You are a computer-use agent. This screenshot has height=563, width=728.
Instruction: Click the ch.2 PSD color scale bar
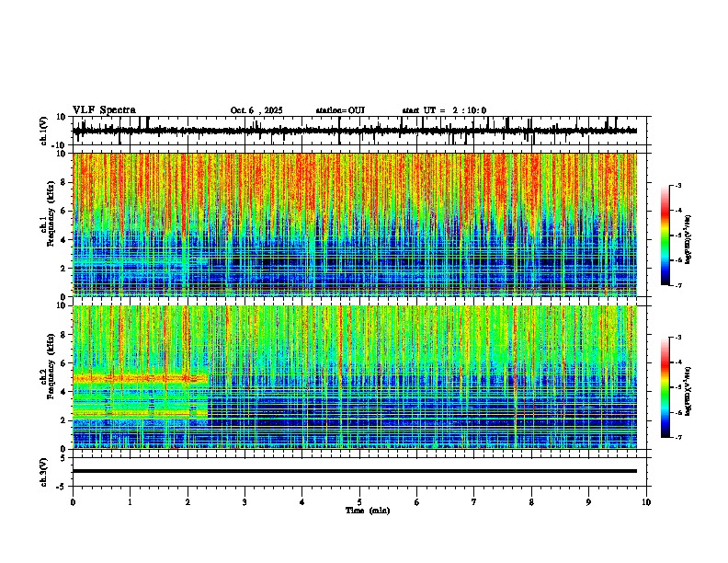pos(665,387)
